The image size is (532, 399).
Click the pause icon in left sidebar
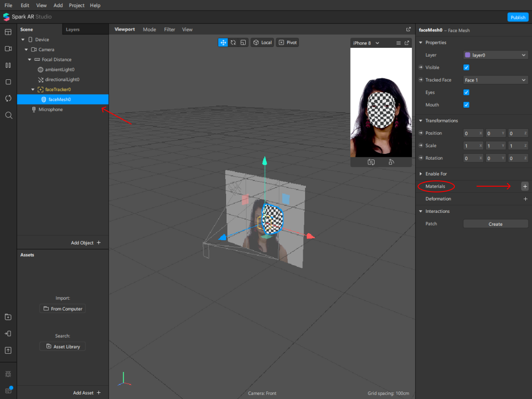pos(8,65)
